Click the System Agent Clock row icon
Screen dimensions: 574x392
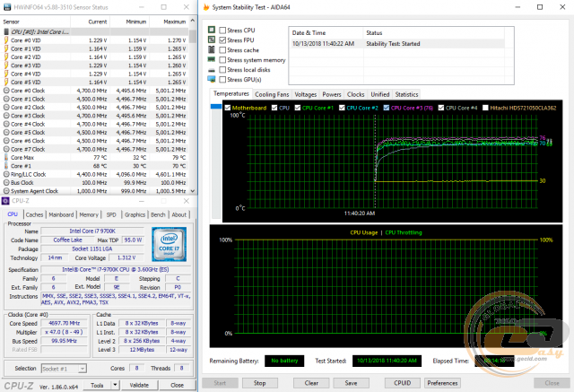6,191
